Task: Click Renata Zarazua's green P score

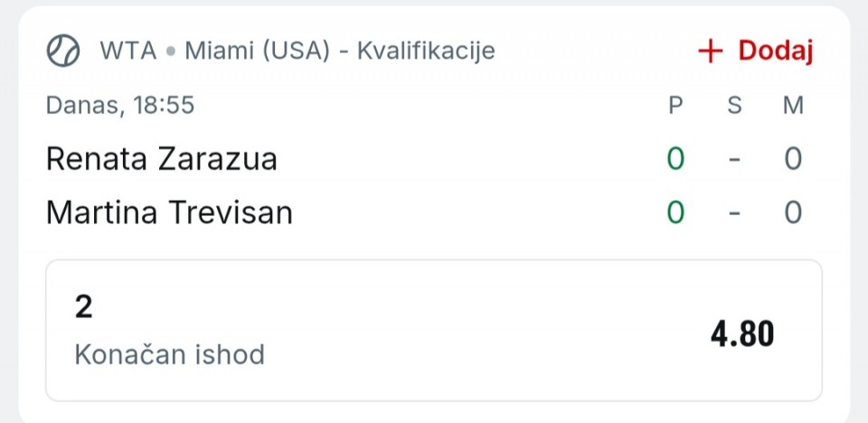Action: (675, 159)
